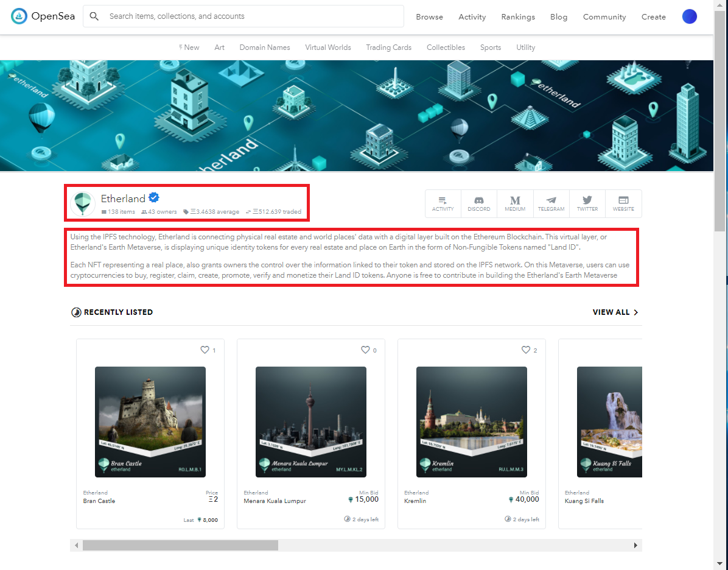Image resolution: width=728 pixels, height=570 pixels.
Task: Click the Kuang Si Falls item name
Action: (x=584, y=501)
